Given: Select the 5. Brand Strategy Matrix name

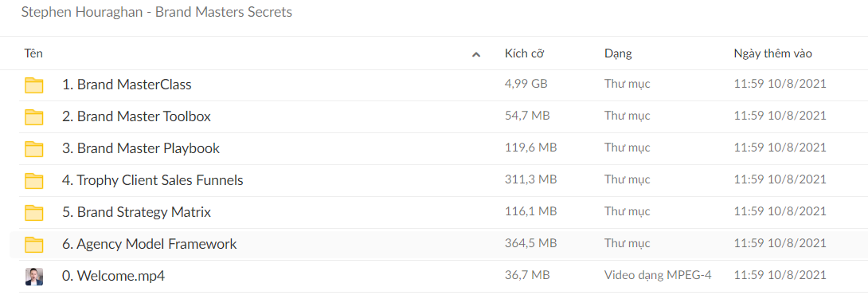Looking at the screenshot, I should [136, 212].
